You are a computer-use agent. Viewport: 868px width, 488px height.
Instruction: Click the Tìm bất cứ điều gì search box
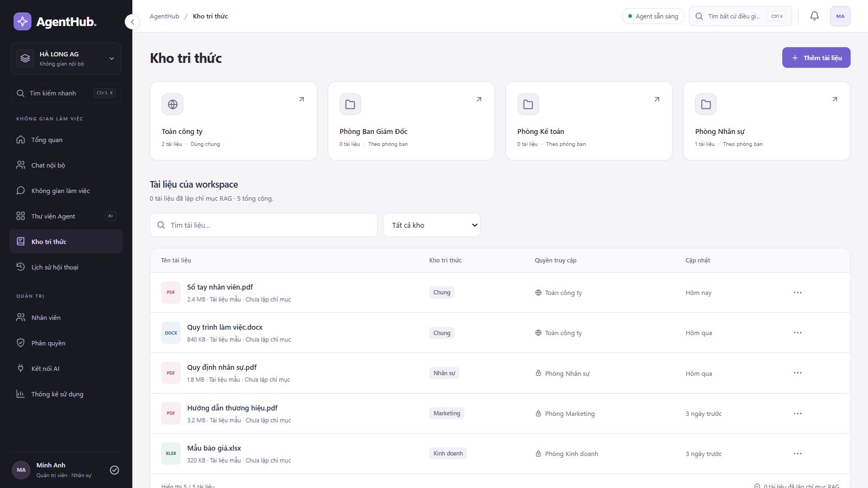[740, 16]
